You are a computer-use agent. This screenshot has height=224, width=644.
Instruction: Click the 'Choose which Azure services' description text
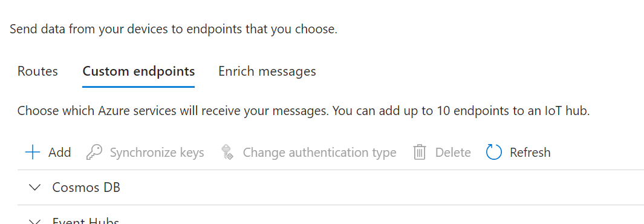[304, 111]
